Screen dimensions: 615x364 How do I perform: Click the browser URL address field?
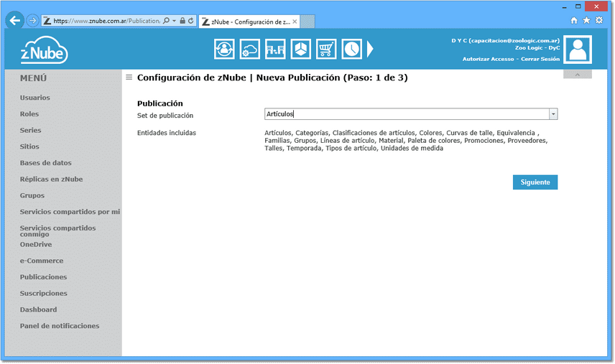106,21
